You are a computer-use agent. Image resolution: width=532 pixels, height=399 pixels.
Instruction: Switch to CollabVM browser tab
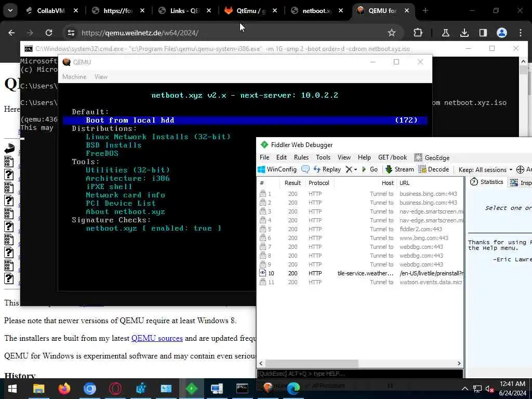pos(50,11)
